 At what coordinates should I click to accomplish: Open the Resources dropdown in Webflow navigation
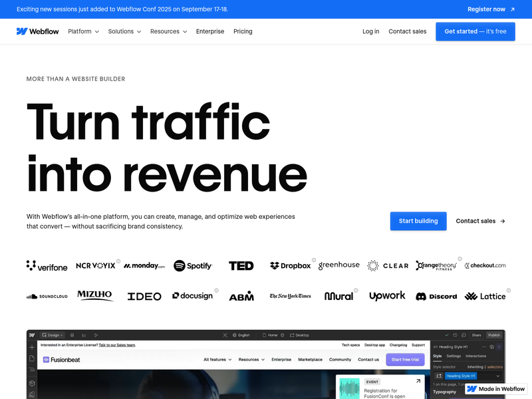pyautogui.click(x=169, y=31)
